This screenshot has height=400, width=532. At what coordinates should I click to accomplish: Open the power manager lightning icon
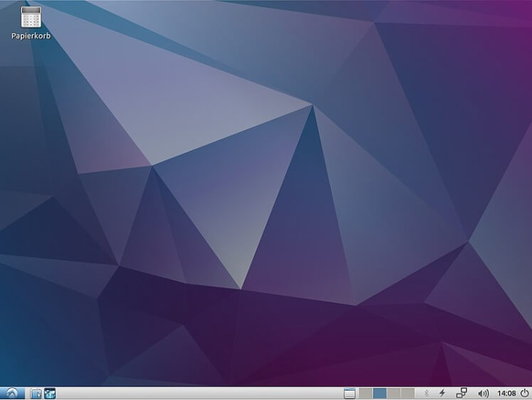[442, 393]
